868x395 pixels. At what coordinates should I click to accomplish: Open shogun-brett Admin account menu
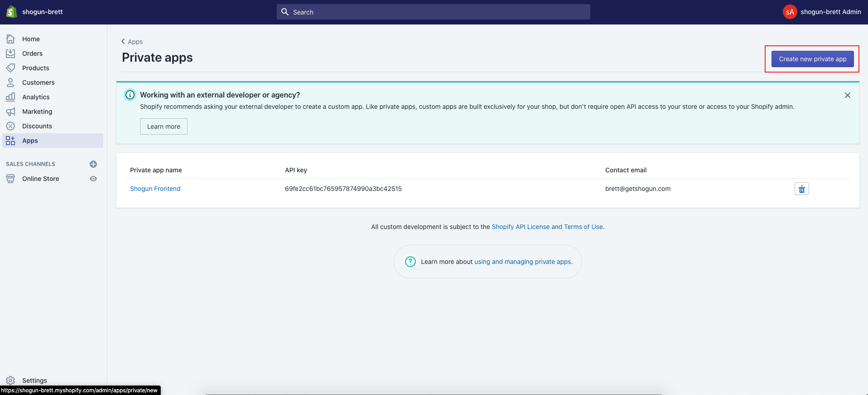click(822, 12)
